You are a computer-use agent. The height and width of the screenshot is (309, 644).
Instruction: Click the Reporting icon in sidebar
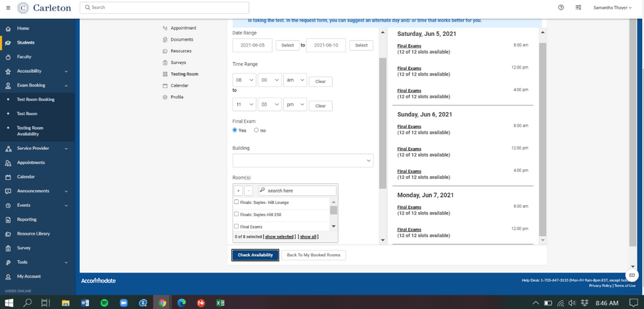click(8, 220)
